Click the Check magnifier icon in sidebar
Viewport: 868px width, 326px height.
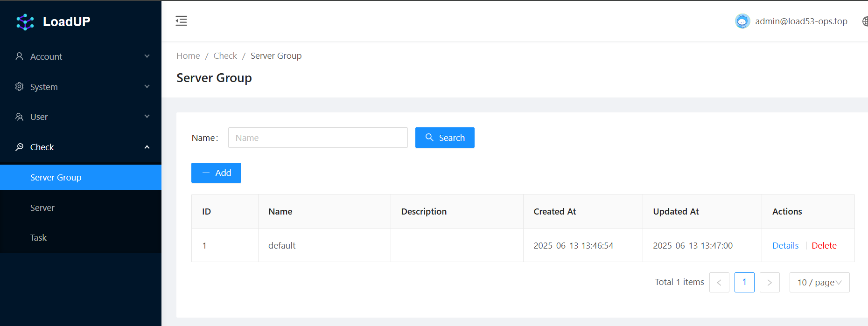click(19, 147)
